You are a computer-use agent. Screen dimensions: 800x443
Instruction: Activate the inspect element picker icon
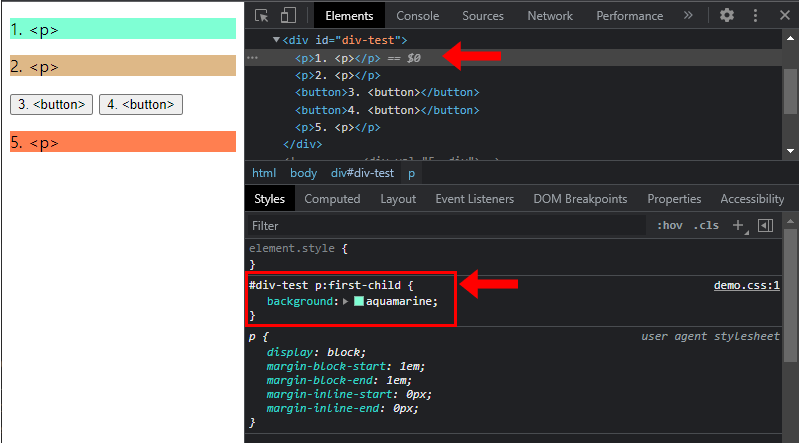point(262,15)
